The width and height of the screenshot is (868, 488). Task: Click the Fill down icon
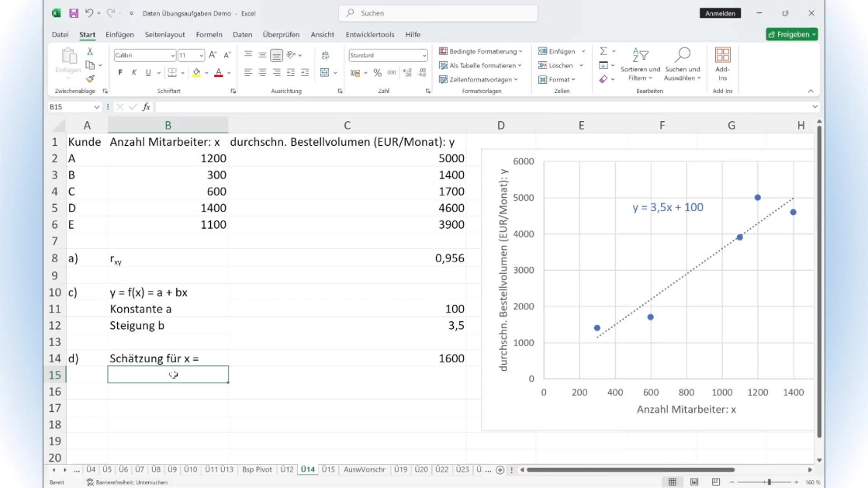603,65
